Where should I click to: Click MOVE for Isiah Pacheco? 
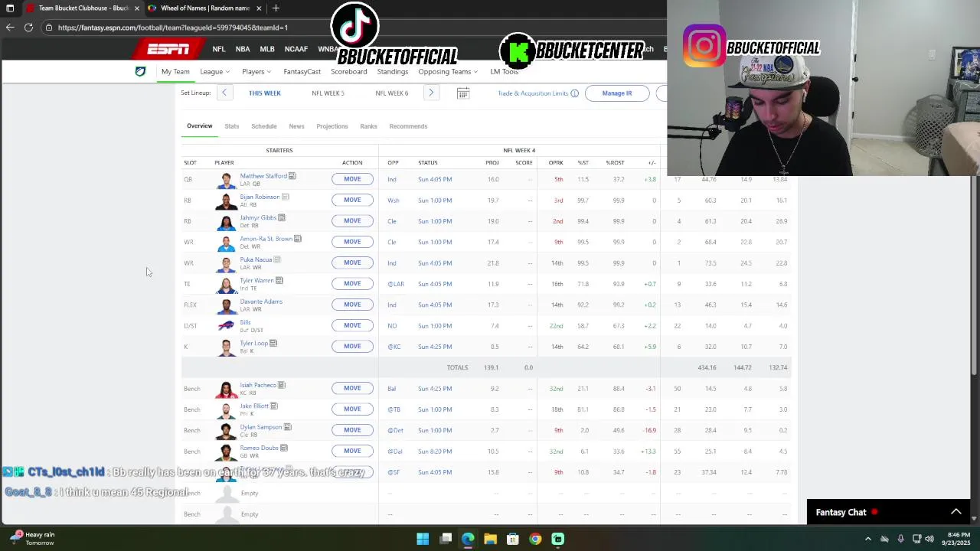click(x=352, y=388)
